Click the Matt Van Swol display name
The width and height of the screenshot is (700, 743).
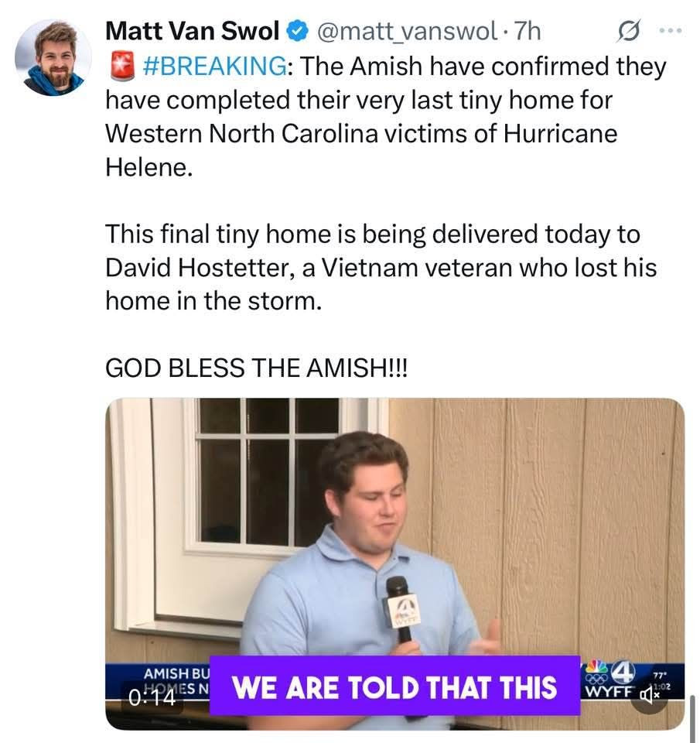(x=193, y=31)
